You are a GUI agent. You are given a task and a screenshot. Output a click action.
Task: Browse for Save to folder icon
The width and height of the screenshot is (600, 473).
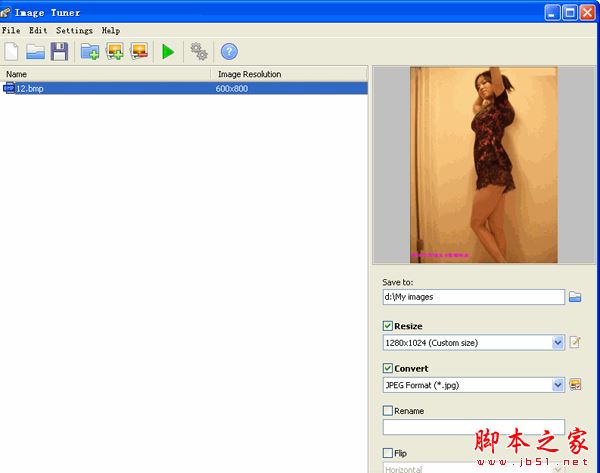click(575, 297)
